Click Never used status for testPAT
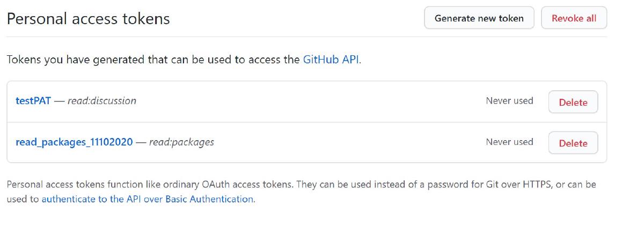This screenshot has width=644, height=233. [509, 100]
